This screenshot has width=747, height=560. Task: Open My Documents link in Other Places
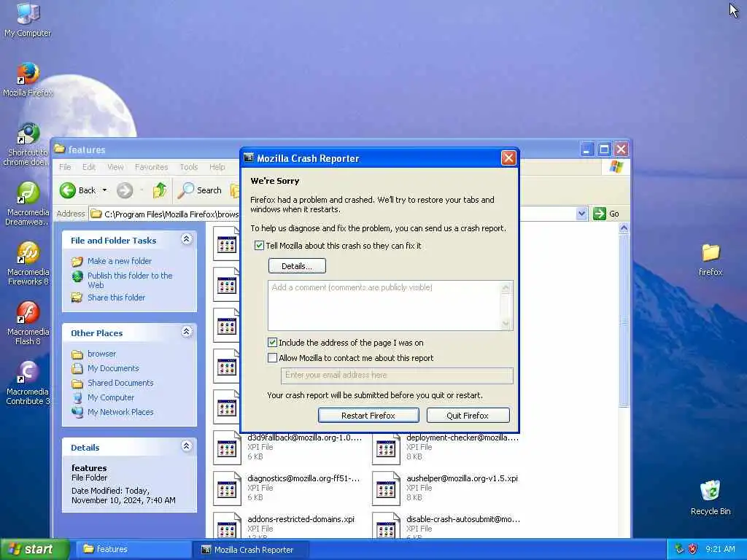tap(113, 368)
